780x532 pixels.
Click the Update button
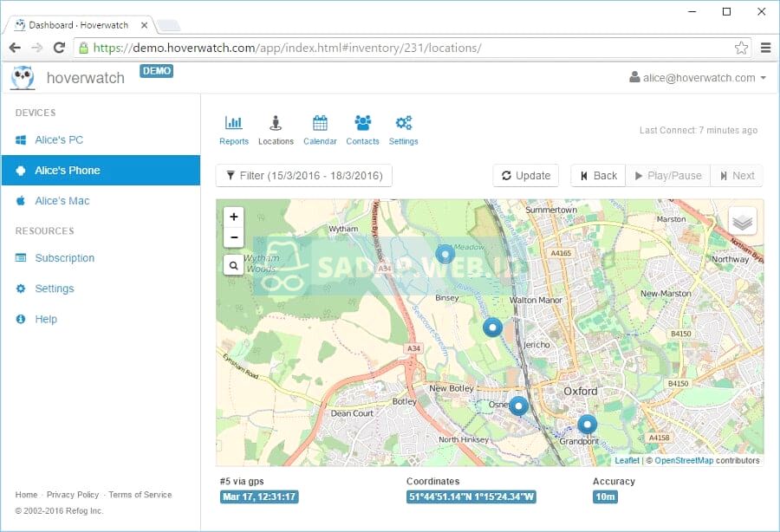pos(526,176)
